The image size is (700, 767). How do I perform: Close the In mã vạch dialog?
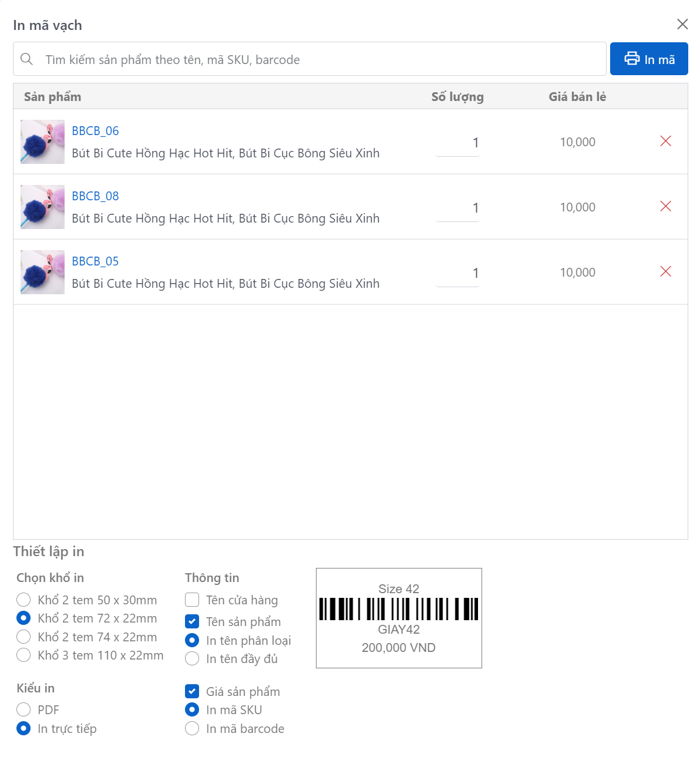coord(682,24)
